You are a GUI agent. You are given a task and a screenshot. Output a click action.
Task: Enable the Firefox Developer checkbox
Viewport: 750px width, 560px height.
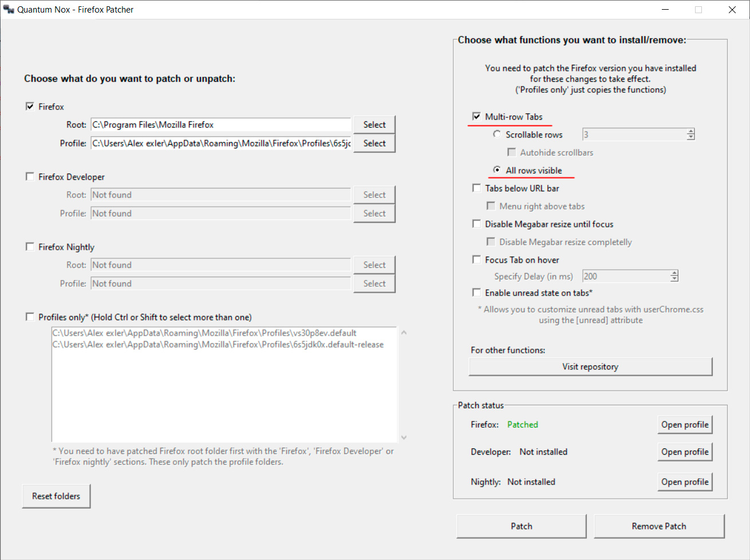pos(30,177)
